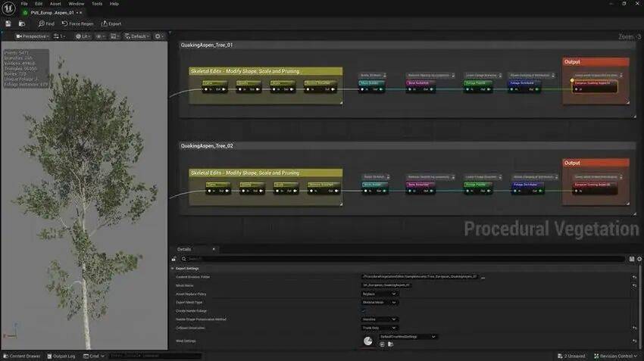Open the Content Drawer
644x361 pixels.
(x=22, y=356)
